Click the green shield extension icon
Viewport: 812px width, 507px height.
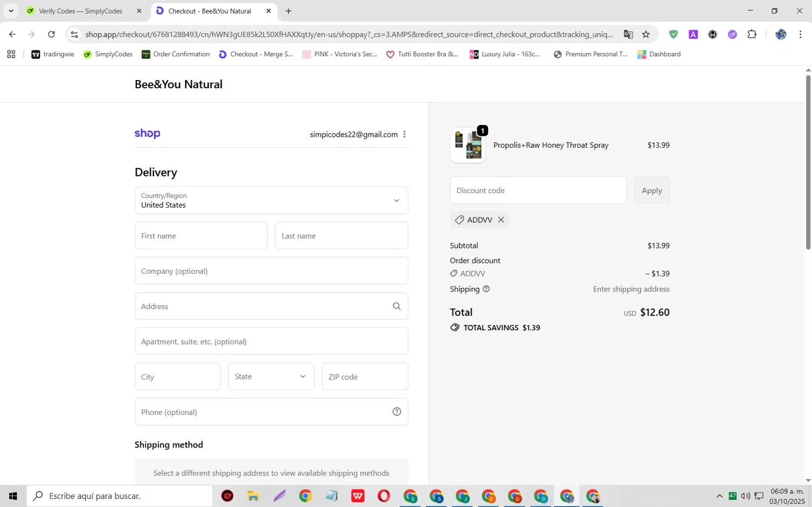[x=673, y=34]
